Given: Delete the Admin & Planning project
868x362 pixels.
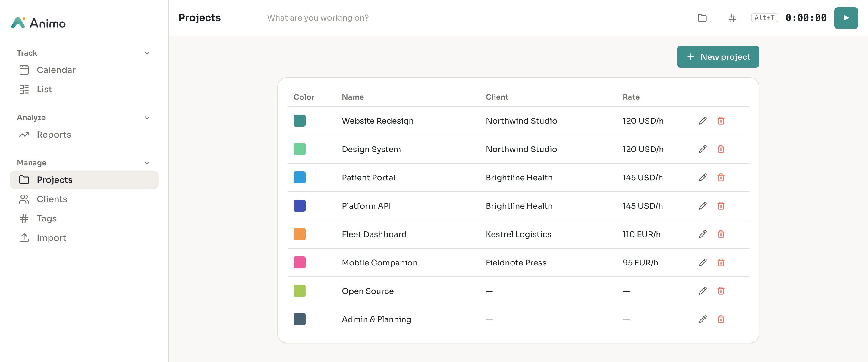Looking at the screenshot, I should 721,319.
